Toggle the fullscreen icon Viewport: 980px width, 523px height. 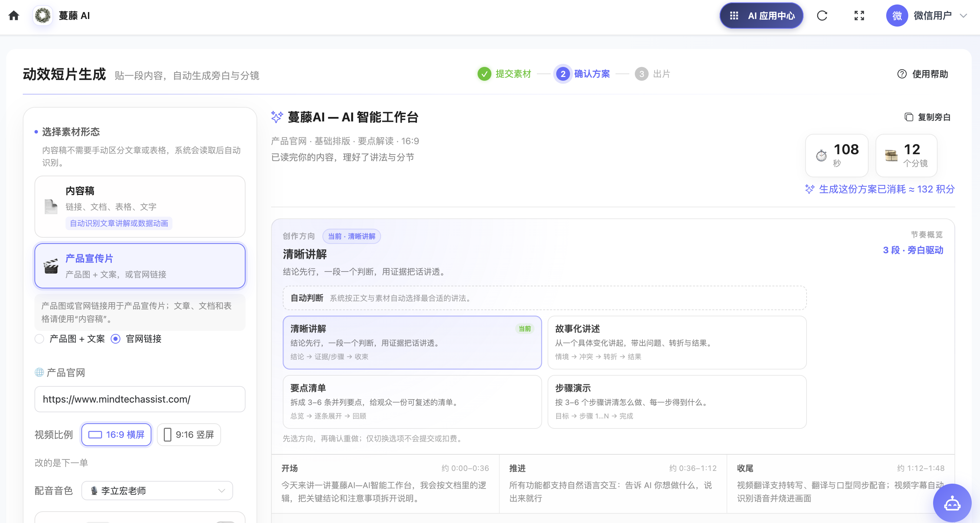click(x=859, y=16)
